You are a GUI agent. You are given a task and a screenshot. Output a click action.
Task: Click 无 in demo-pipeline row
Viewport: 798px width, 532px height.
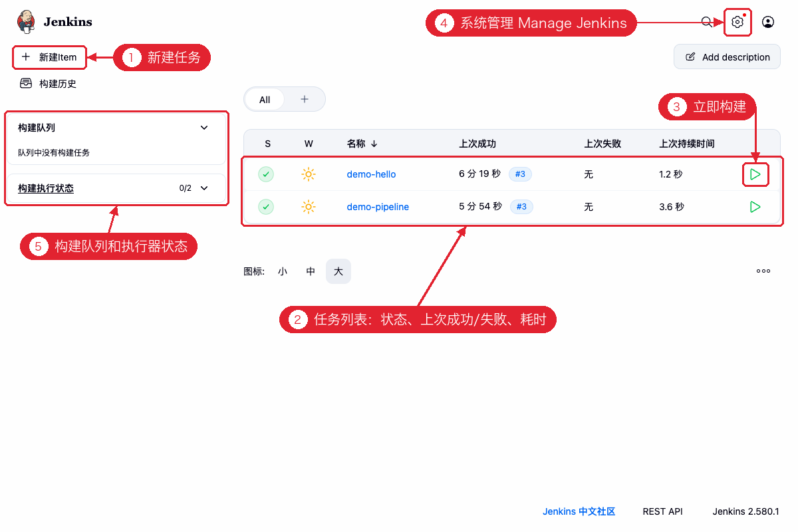tap(589, 207)
